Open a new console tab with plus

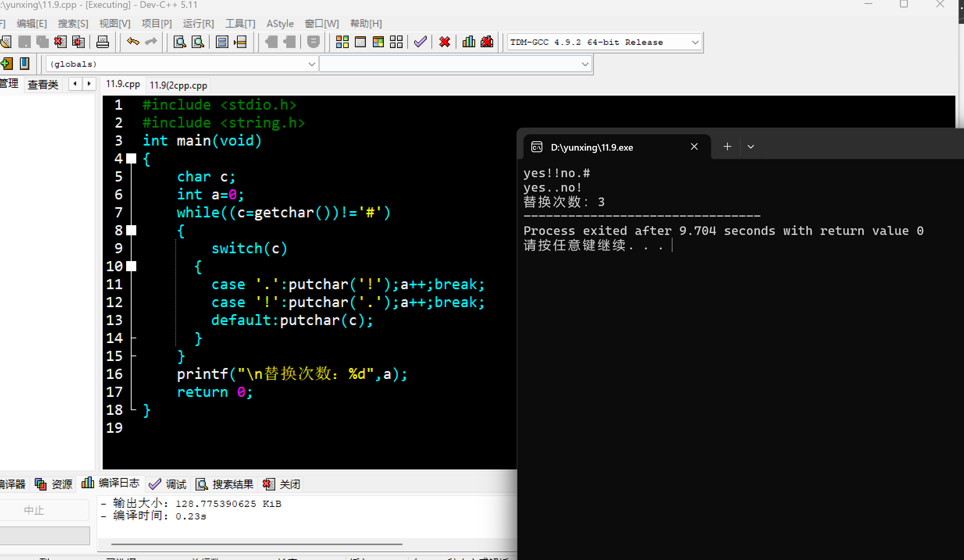coord(727,147)
